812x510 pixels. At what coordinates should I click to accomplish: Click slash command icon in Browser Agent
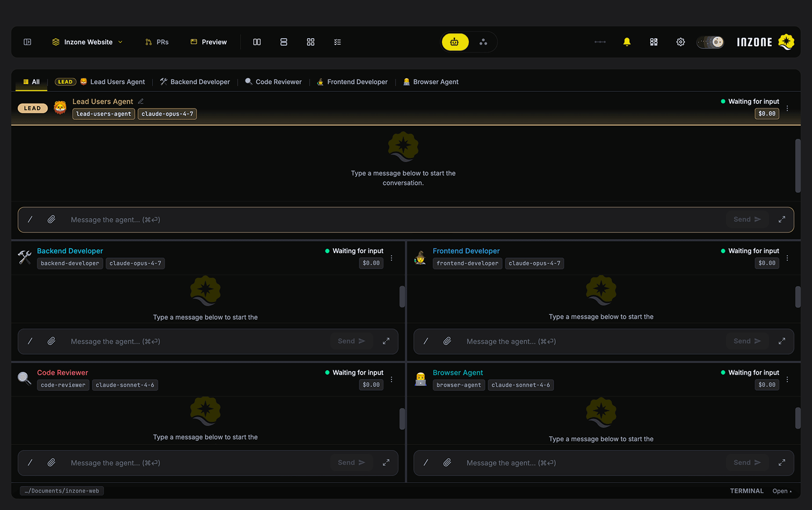click(426, 463)
